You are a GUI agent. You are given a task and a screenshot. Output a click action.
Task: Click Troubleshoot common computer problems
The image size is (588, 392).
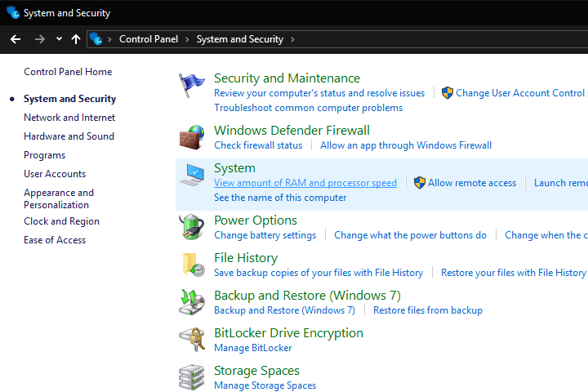[308, 108]
